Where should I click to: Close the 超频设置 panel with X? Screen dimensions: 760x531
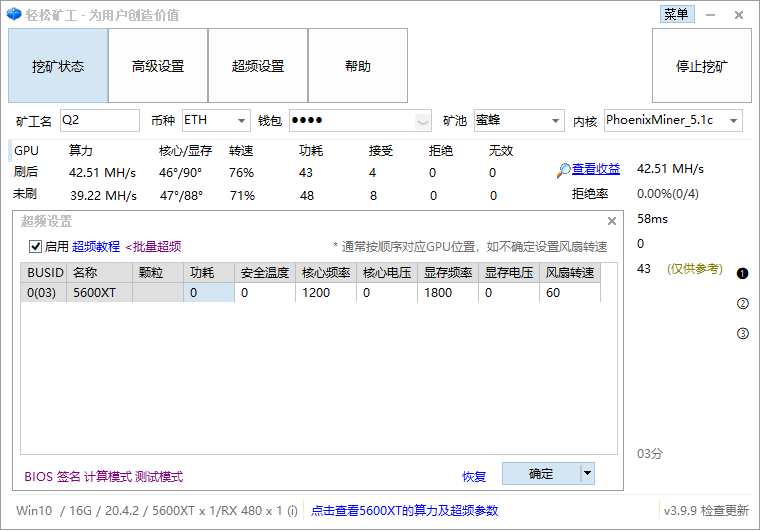612,222
